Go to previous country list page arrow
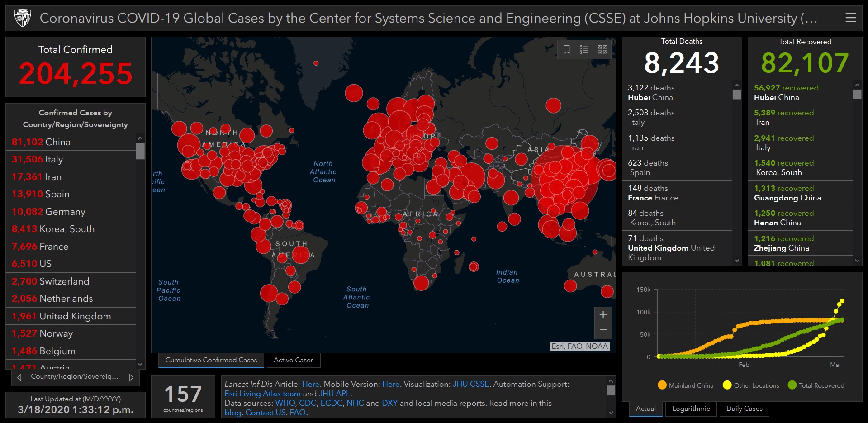 point(19,377)
